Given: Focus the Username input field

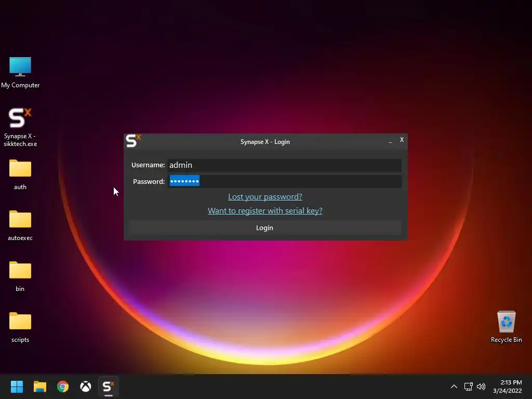Looking at the screenshot, I should 285,165.
